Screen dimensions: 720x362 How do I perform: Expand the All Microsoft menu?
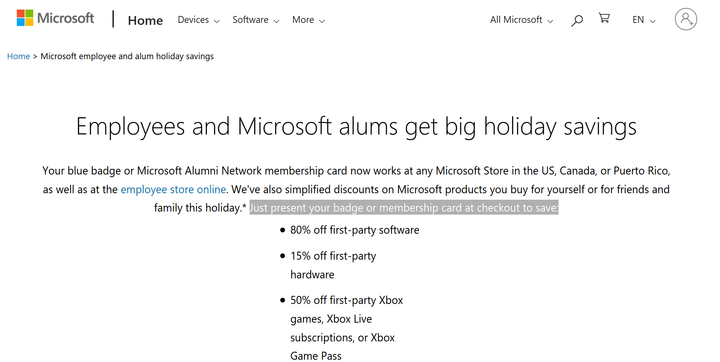(x=521, y=20)
